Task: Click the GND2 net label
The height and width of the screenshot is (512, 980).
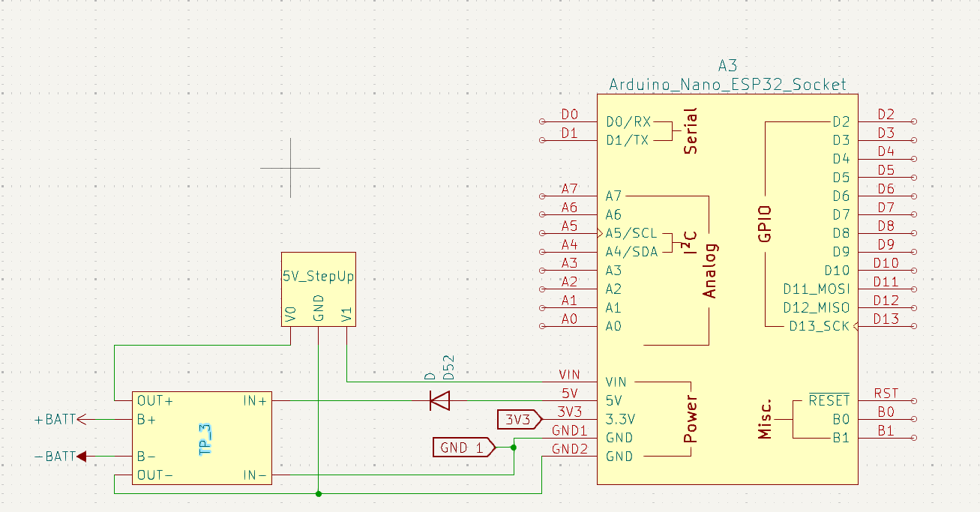Action: click(x=570, y=450)
